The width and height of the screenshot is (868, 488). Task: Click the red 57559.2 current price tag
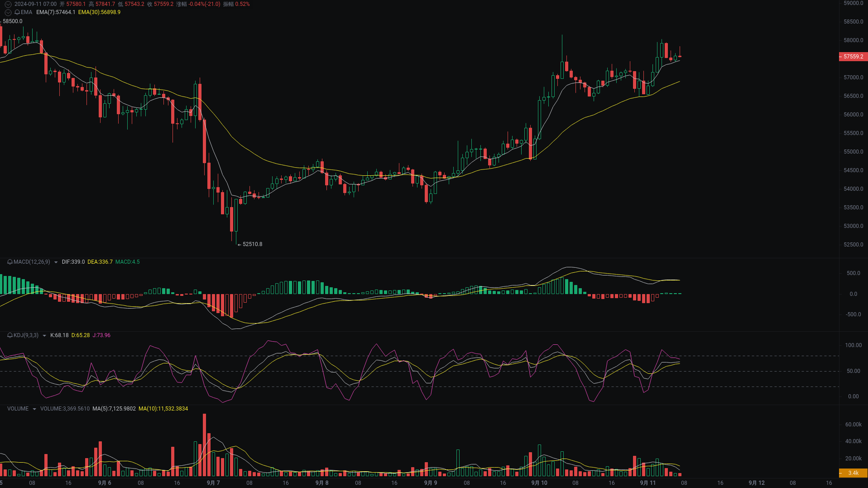853,56
